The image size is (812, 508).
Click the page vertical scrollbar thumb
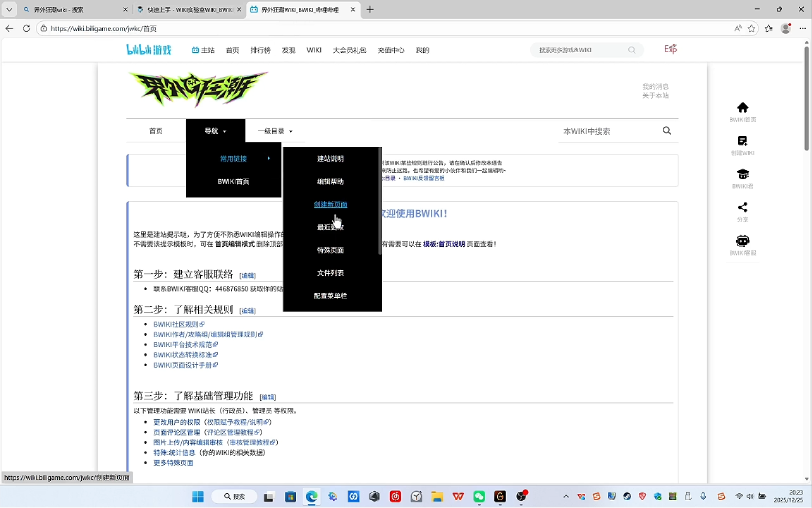pos(807,97)
